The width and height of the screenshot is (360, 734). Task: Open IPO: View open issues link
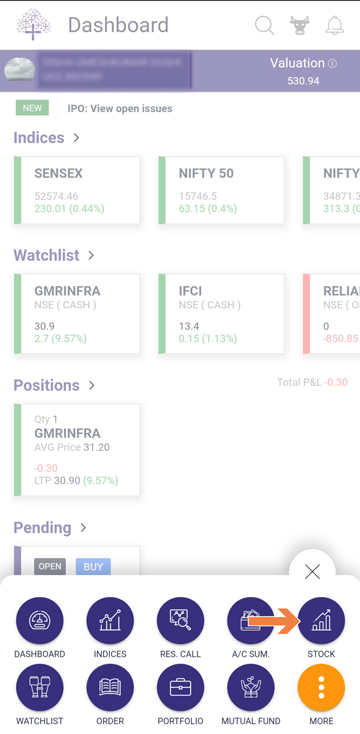point(120,109)
